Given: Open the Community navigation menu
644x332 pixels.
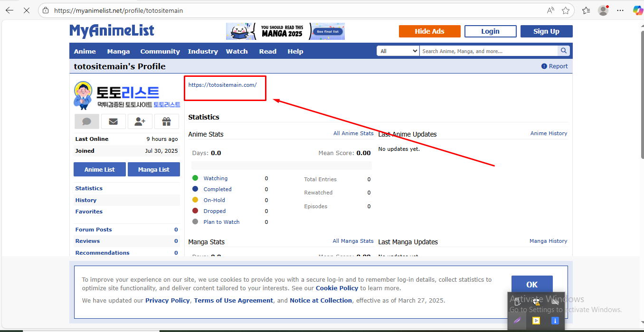Looking at the screenshot, I should (x=160, y=51).
